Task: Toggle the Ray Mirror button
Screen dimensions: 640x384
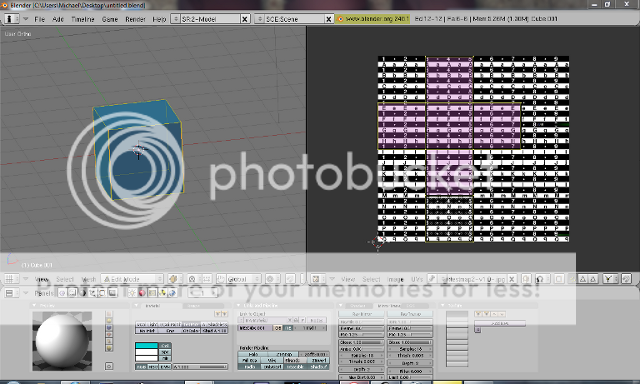Action: coord(361,314)
